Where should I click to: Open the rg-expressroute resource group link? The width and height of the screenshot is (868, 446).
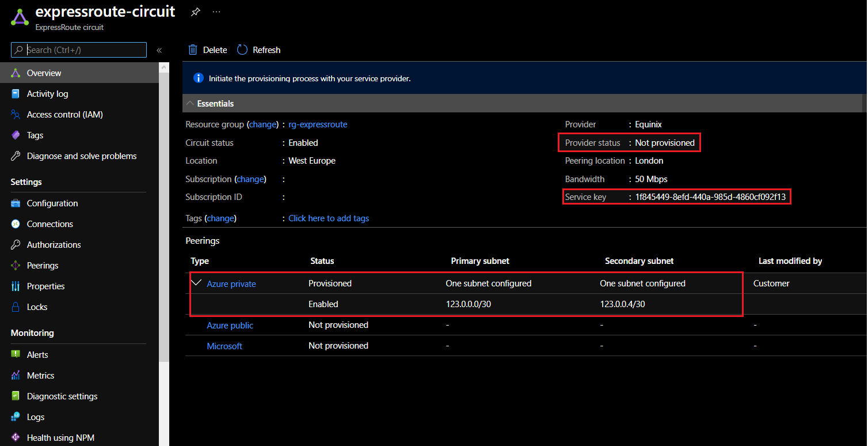[318, 124]
